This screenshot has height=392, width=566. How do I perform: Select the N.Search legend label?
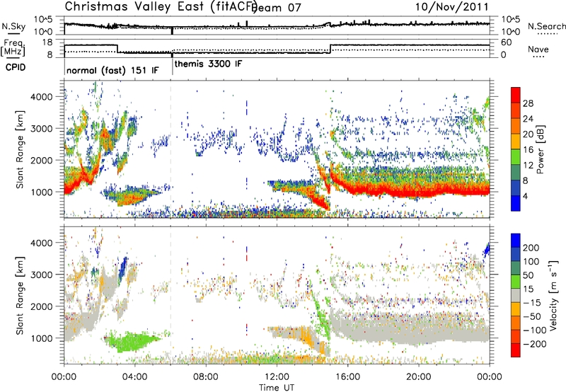pyautogui.click(x=546, y=26)
